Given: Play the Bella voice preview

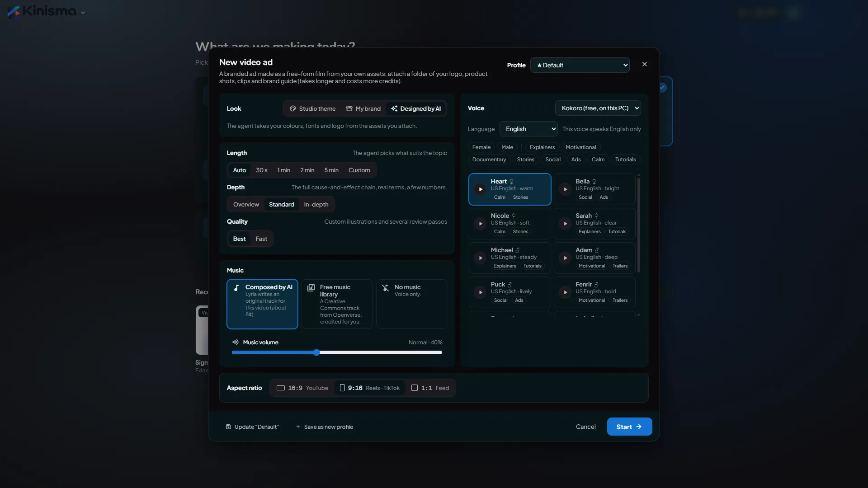Looking at the screenshot, I should click(x=565, y=189).
